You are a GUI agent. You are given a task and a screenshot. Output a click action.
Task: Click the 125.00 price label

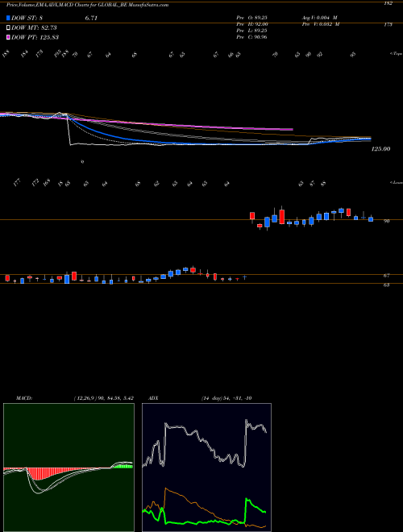(x=381, y=148)
